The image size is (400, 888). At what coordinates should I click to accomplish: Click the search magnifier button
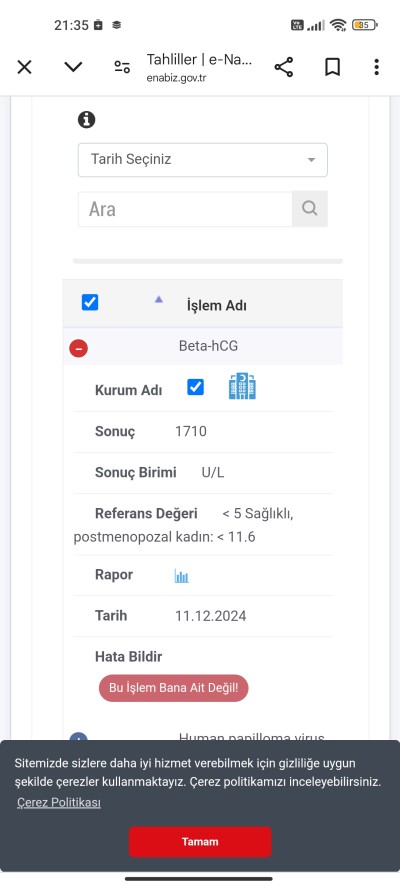(x=309, y=209)
